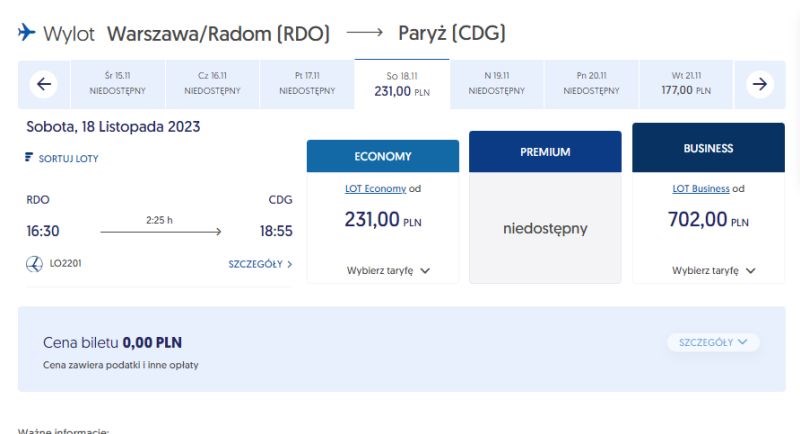Open the LOT Business link
Screen dimensions: 800x434
point(701,189)
